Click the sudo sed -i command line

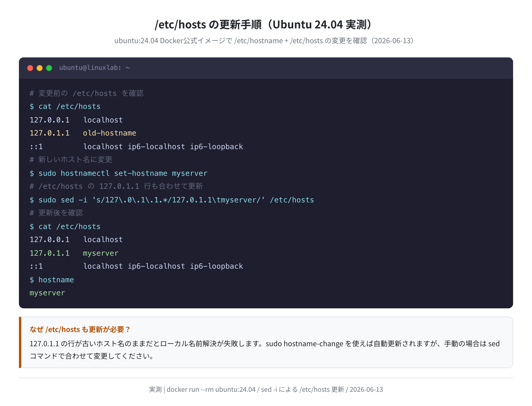coord(172,200)
